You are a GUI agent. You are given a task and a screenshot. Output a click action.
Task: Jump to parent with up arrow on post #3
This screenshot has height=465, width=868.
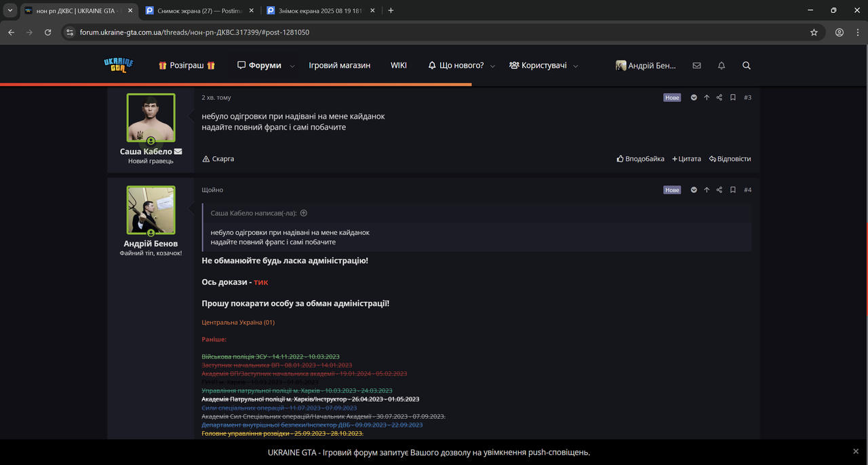coord(707,98)
